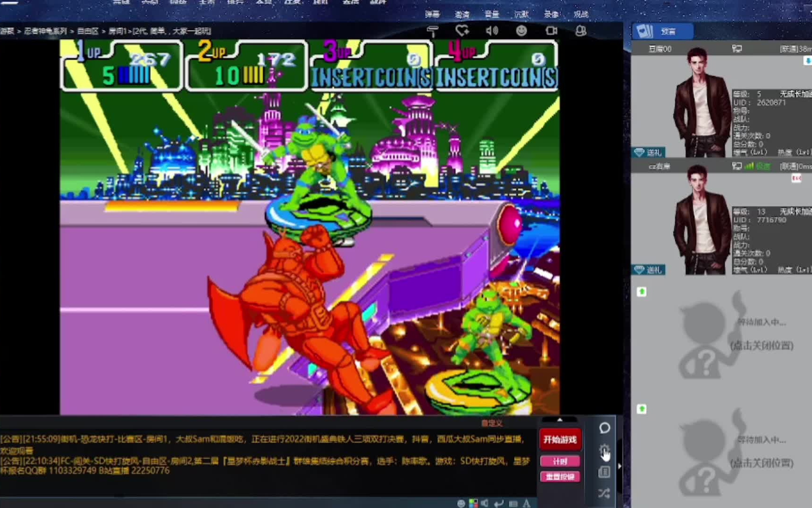
Task: Click the 22:10:34 announcement in chat
Action: [x=265, y=466]
